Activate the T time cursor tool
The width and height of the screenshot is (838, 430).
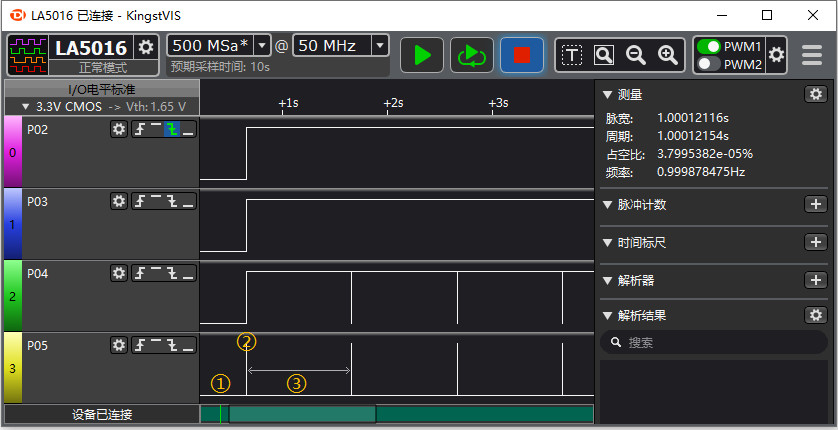click(x=572, y=55)
